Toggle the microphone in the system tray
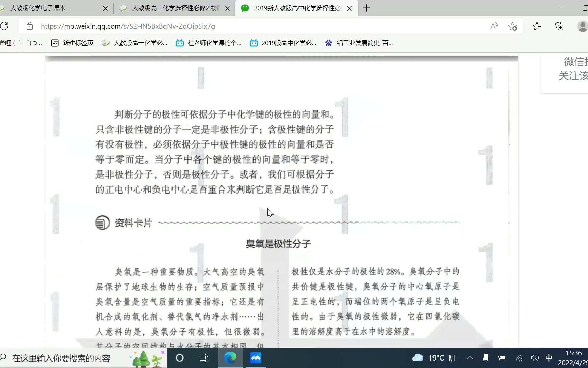 click(486, 358)
